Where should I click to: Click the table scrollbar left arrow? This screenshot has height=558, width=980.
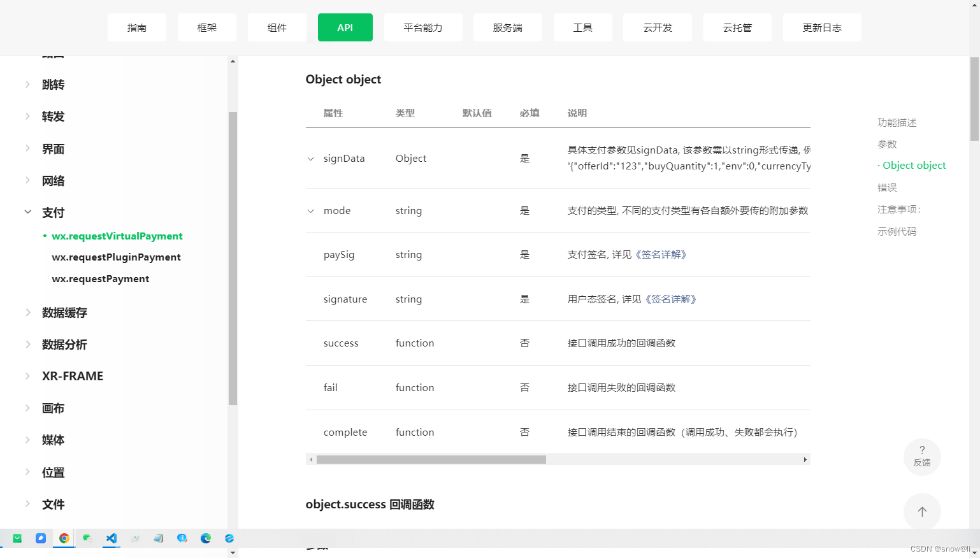pos(311,459)
